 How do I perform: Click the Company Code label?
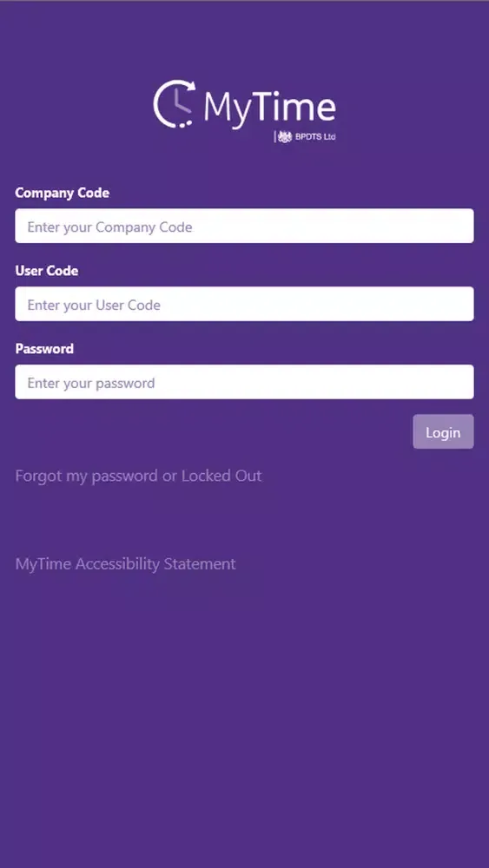click(x=62, y=194)
